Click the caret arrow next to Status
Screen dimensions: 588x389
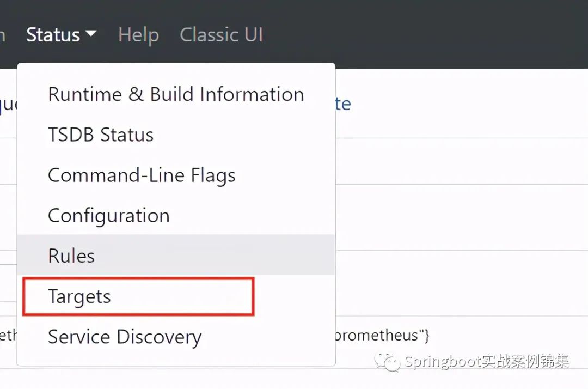91,33
